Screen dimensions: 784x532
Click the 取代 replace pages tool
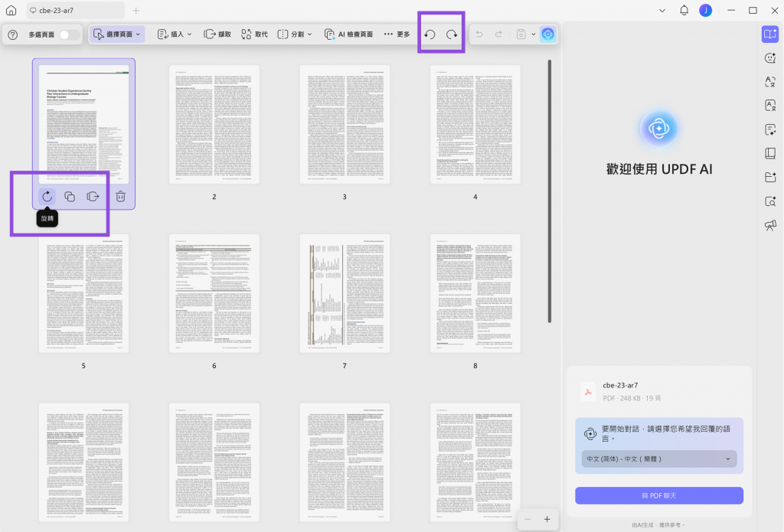[x=254, y=34]
